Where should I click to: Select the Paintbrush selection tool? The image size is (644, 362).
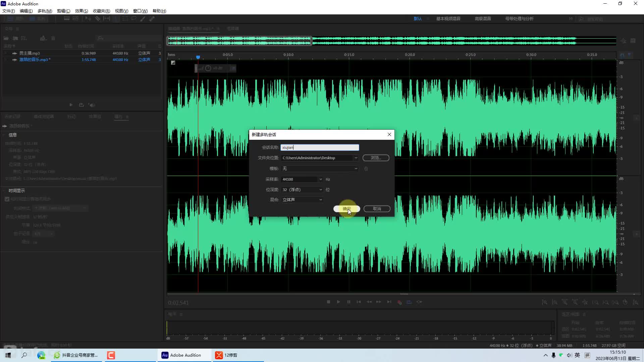click(x=143, y=19)
